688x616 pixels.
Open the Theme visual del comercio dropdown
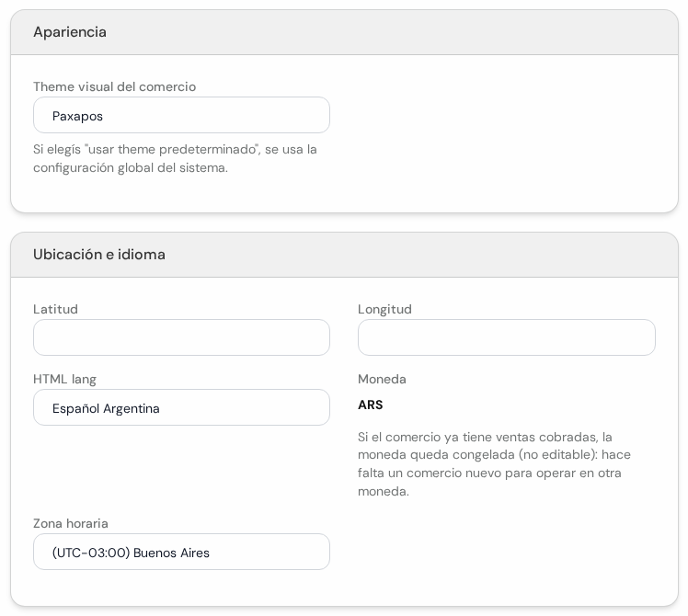[x=181, y=116]
